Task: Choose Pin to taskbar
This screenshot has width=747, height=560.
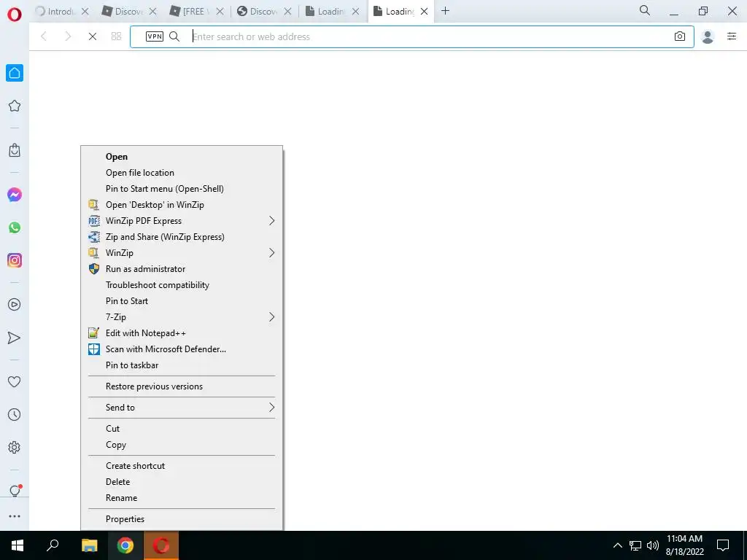Action: [182, 365]
